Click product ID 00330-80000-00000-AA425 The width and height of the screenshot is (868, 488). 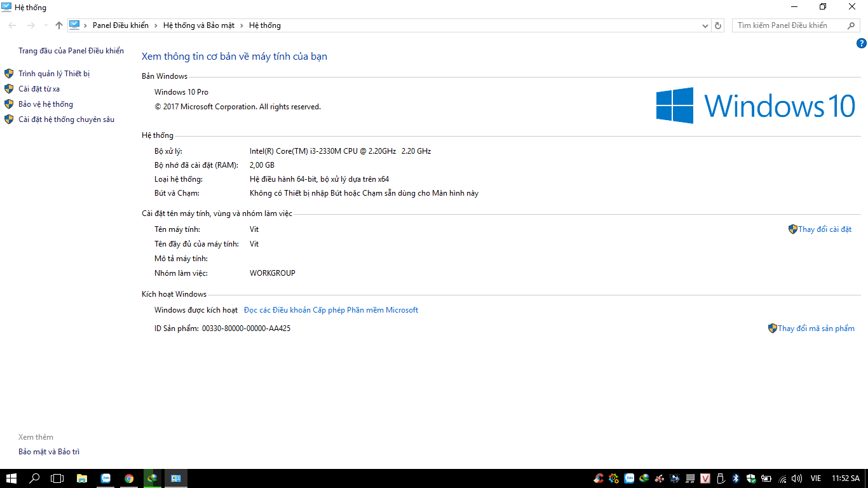tap(246, 329)
